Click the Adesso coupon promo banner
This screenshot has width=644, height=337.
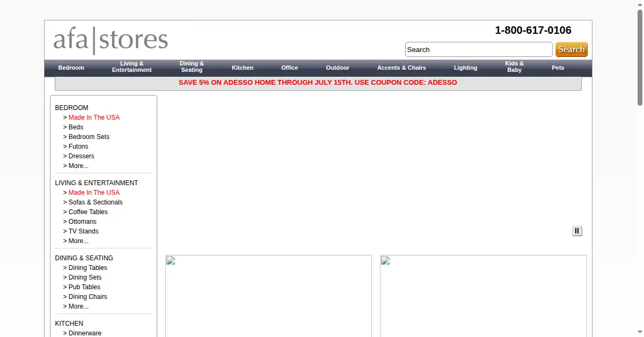pos(318,83)
